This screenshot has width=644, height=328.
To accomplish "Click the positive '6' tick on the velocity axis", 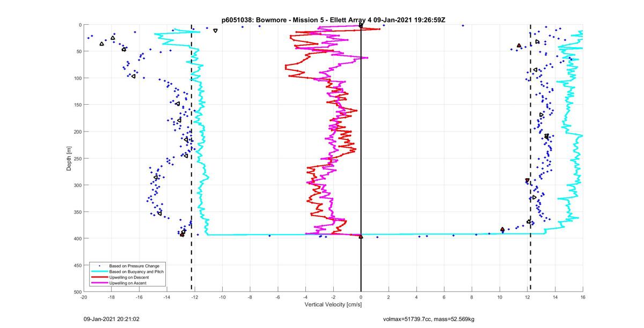I will [444, 297].
